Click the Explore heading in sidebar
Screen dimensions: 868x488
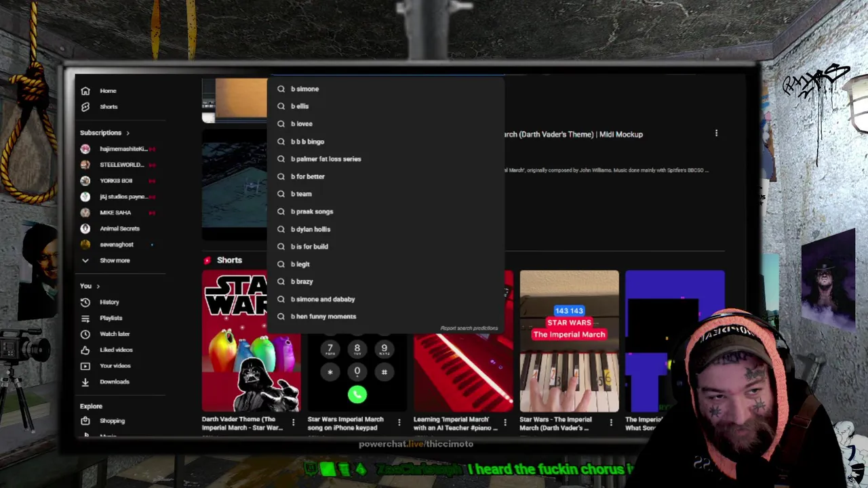tap(91, 406)
